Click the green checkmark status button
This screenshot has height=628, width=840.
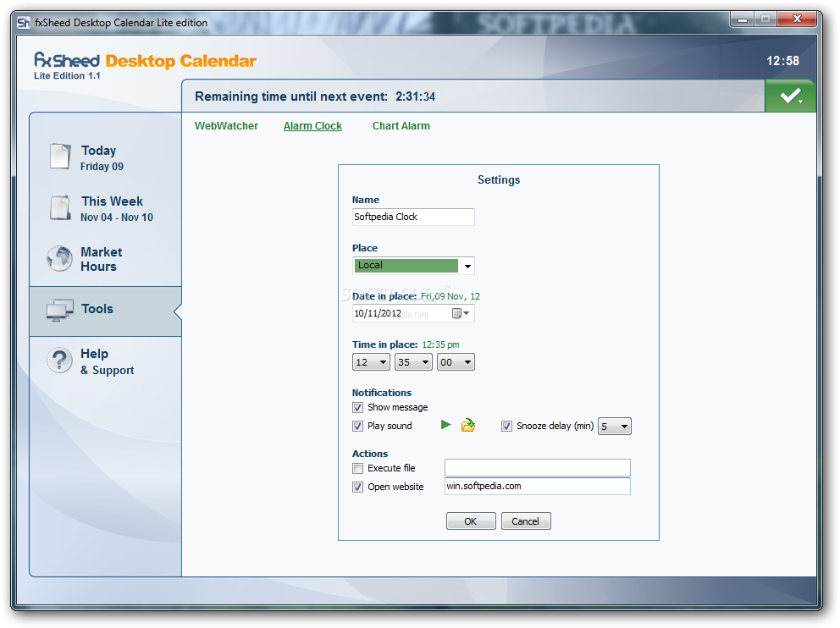791,96
